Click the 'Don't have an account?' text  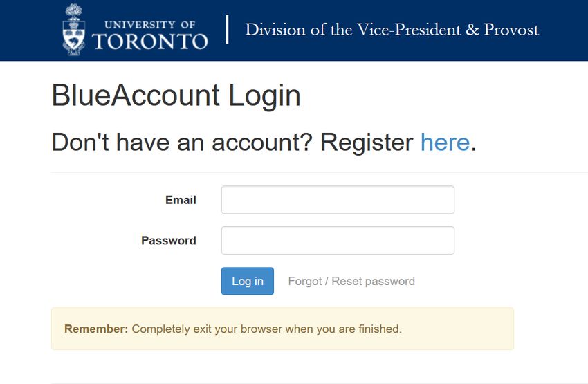click(x=182, y=143)
